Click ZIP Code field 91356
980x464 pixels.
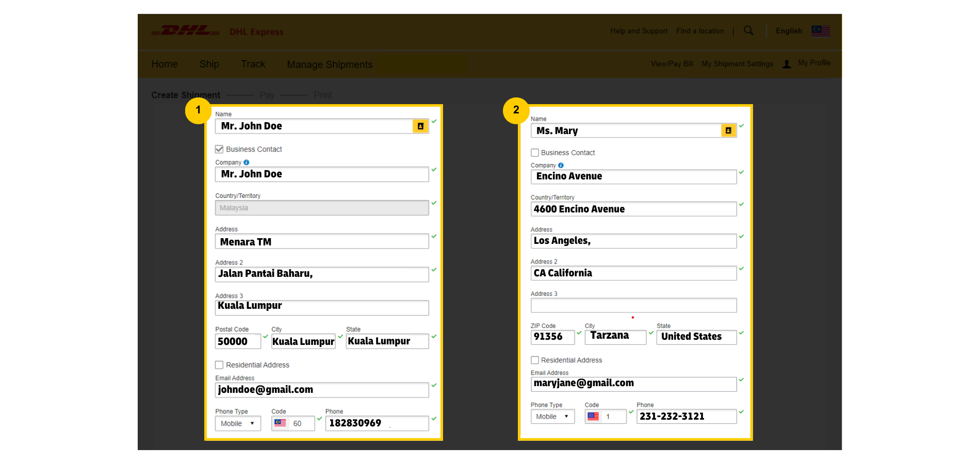click(x=552, y=337)
